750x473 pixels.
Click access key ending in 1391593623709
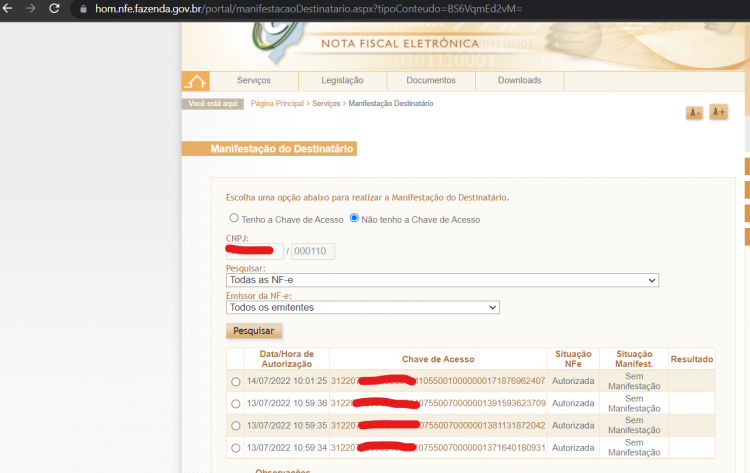tap(438, 403)
